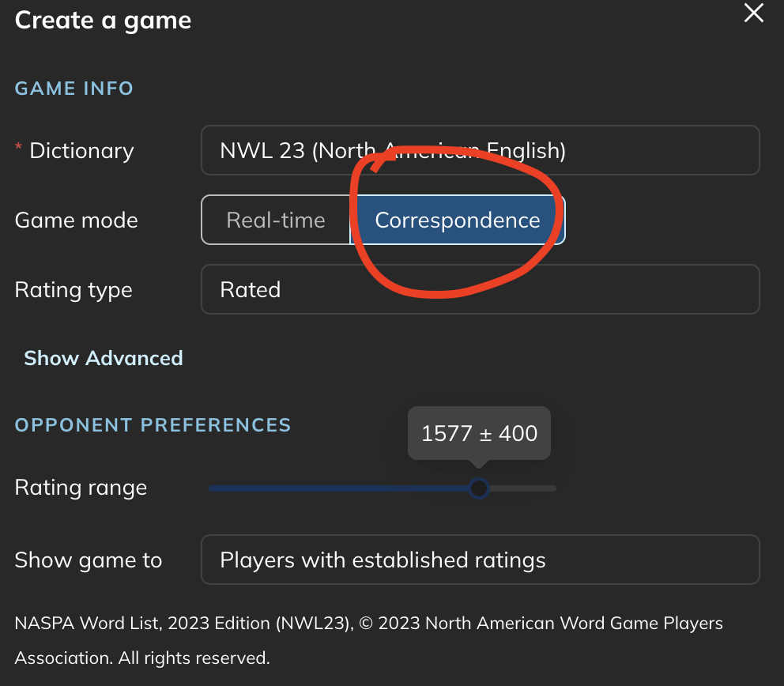Click the Show game to label
784x686 pixels.
pos(89,560)
